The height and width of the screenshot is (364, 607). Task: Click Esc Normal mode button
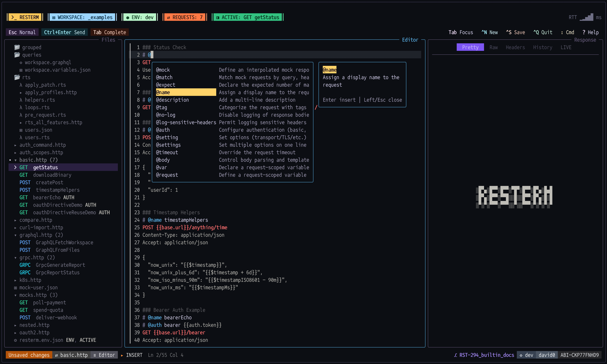pyautogui.click(x=22, y=32)
